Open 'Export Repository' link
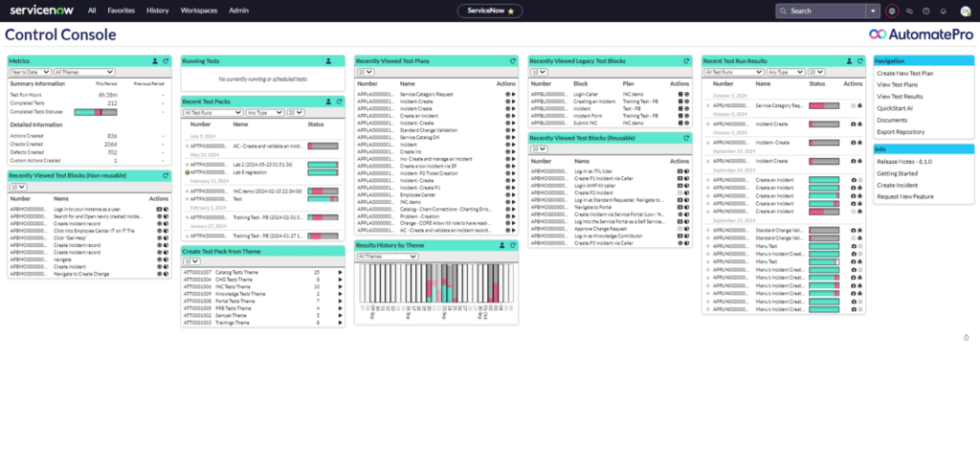Screen dimensions: 980x451 (901, 131)
